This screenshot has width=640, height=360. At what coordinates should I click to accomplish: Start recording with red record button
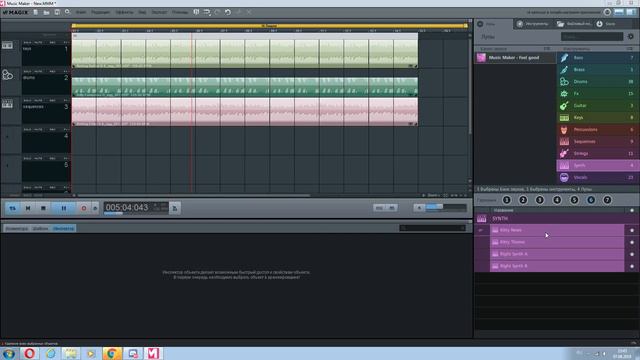point(84,208)
